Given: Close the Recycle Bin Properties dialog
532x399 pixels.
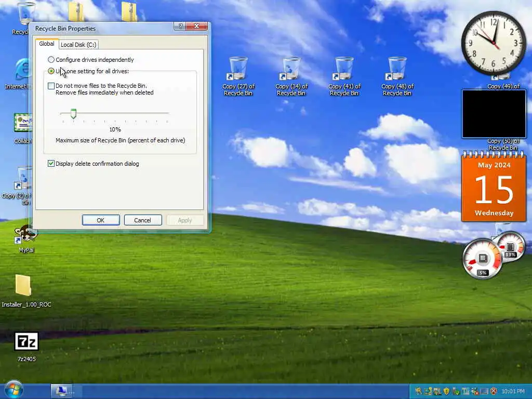Looking at the screenshot, I should 196,26.
